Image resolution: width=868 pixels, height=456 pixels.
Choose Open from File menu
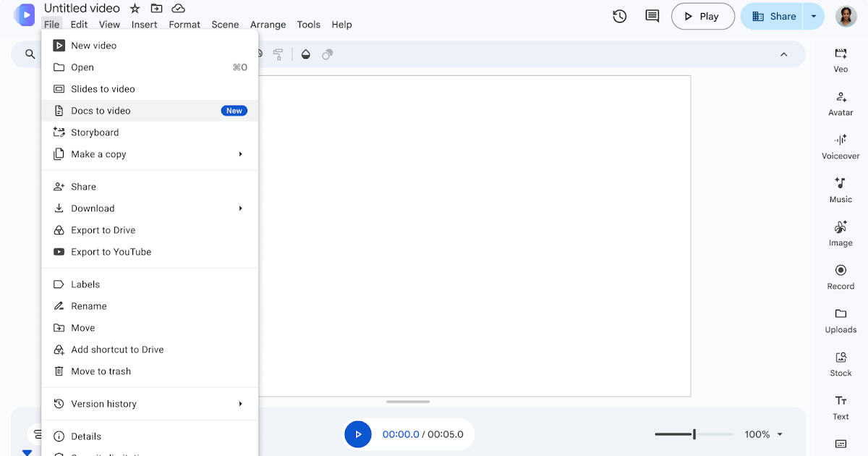coord(150,67)
